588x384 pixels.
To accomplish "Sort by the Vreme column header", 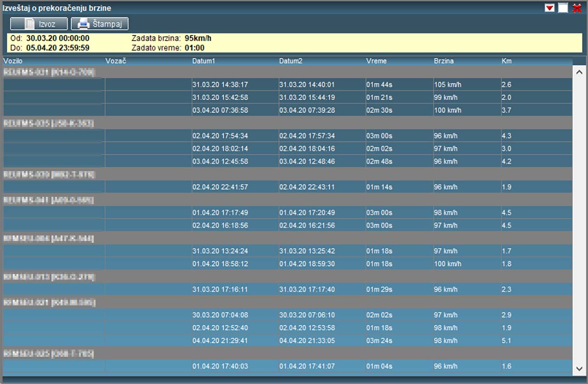I will [x=376, y=61].
